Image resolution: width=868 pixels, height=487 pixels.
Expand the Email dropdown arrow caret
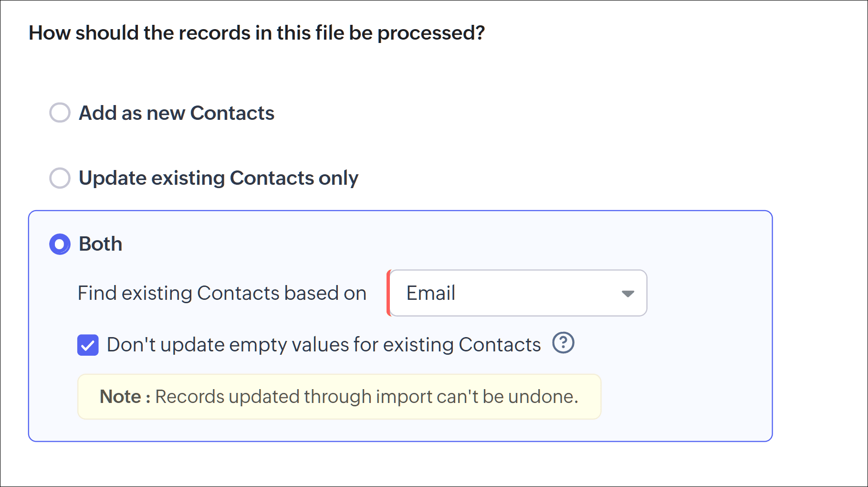point(627,293)
